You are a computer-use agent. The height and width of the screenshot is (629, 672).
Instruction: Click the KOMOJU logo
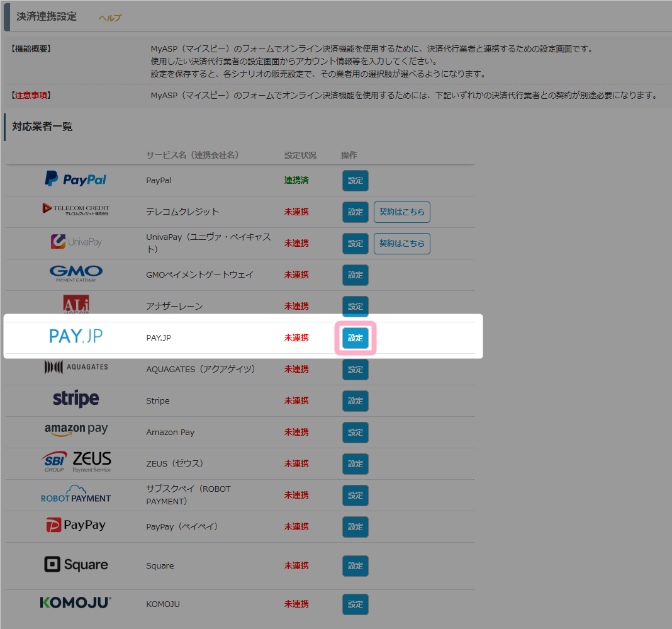pos(76,603)
